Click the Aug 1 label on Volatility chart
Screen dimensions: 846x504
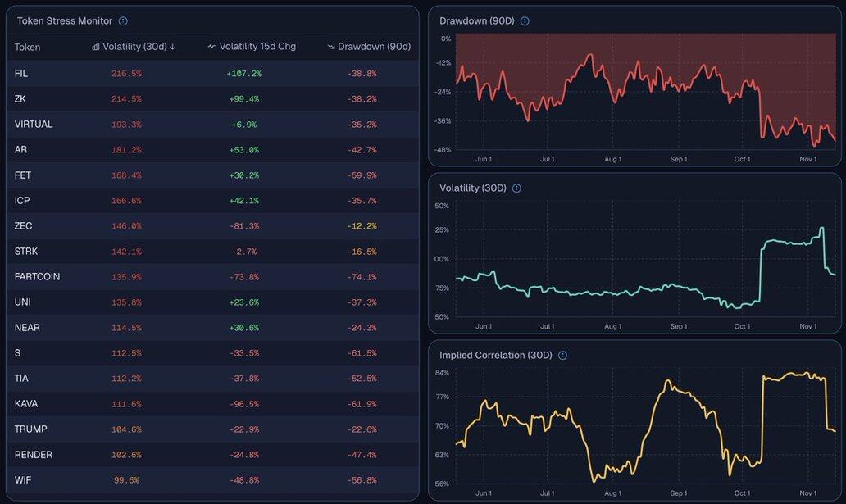tap(612, 327)
